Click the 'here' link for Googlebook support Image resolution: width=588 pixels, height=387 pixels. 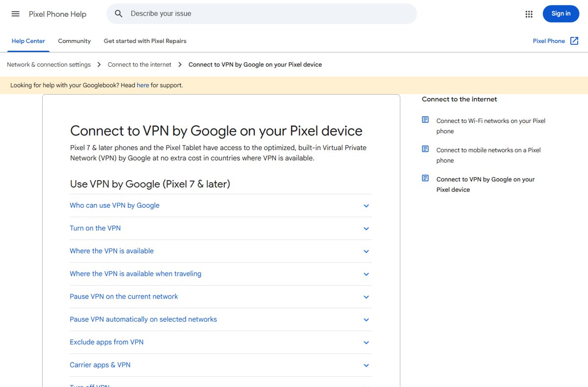point(143,85)
